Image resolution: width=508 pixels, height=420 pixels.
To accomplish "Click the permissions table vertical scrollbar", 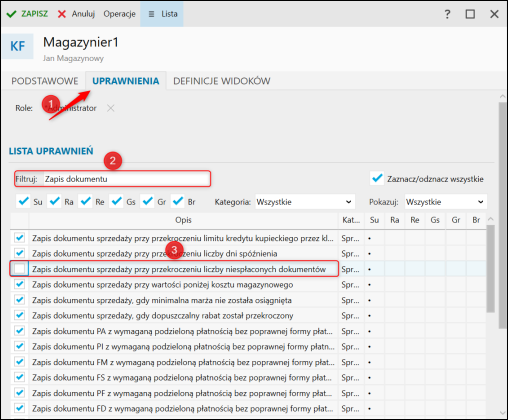I will tap(490, 268).
